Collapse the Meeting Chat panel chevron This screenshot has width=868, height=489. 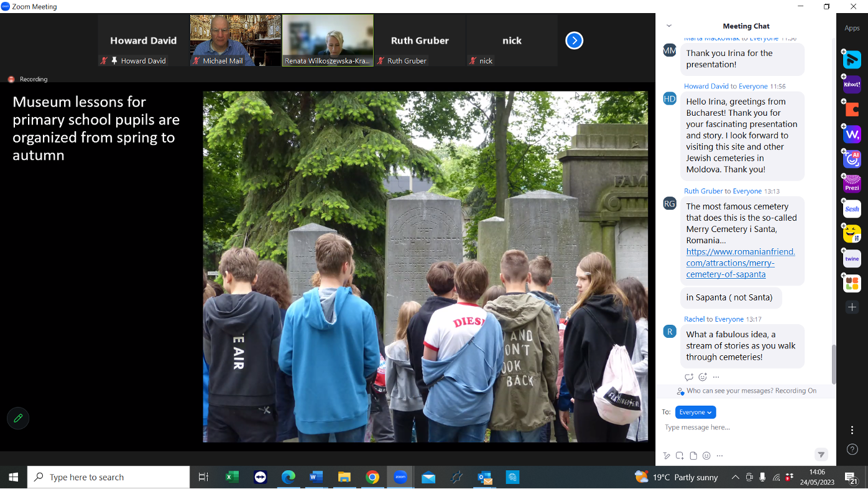668,26
